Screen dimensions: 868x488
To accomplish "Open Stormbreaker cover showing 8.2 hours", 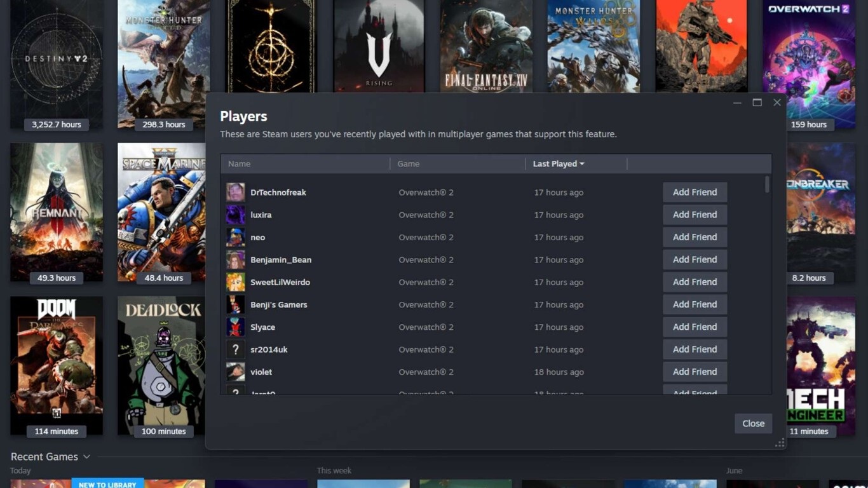I will [x=821, y=212].
